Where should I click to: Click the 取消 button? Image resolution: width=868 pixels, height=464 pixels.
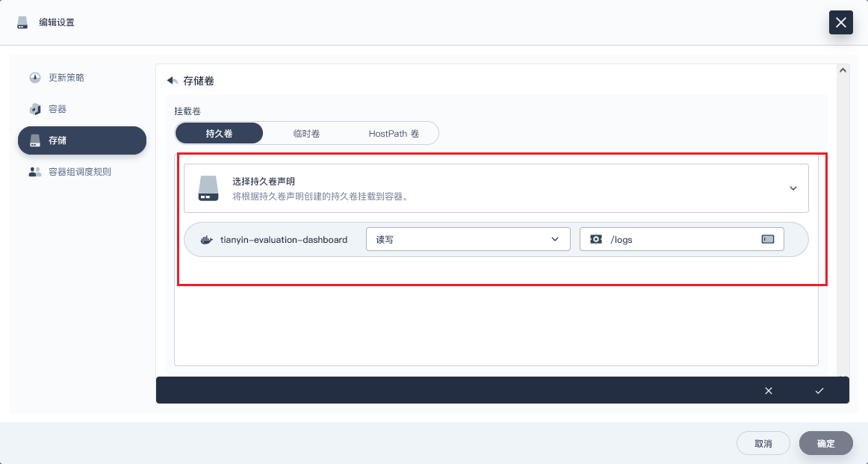[763, 443]
